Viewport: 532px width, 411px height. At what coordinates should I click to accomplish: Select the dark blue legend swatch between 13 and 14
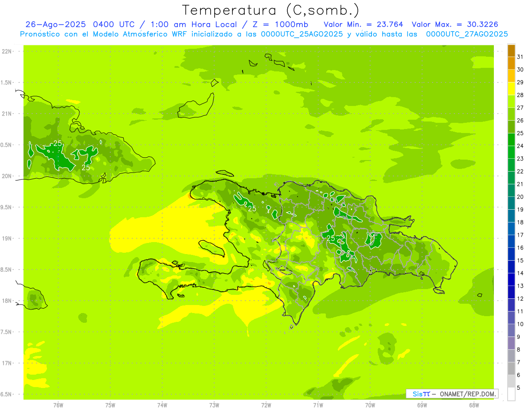pyautogui.click(x=511, y=279)
